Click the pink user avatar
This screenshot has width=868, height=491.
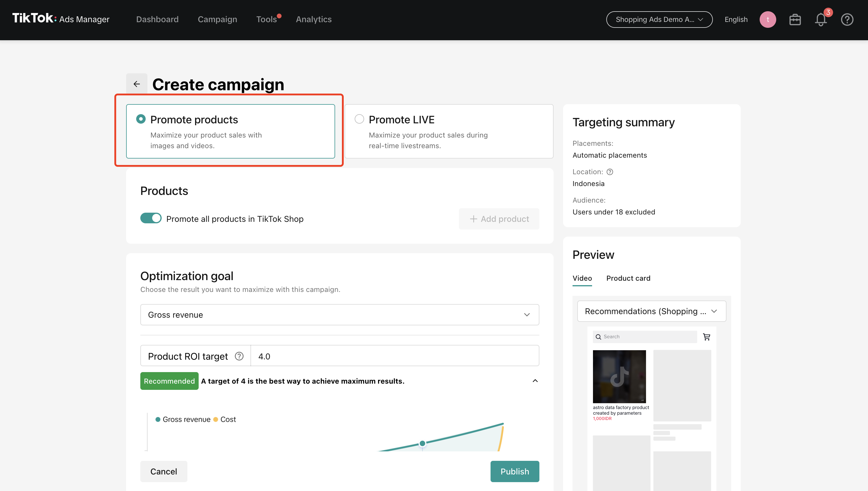pos(767,20)
